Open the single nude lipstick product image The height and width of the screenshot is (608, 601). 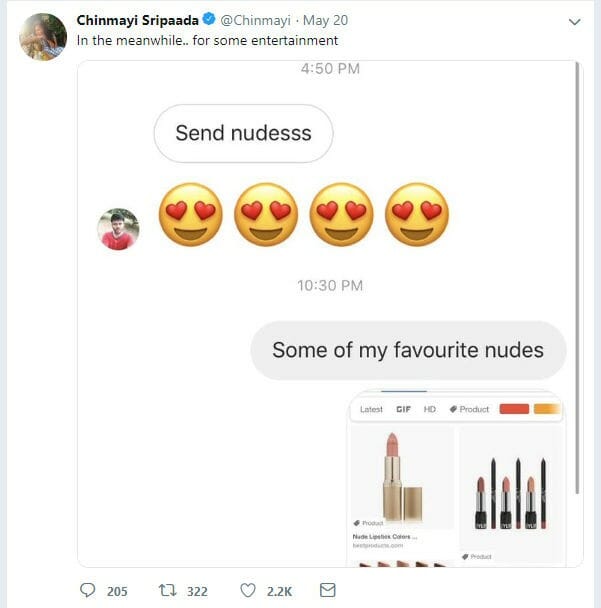[x=400, y=475]
